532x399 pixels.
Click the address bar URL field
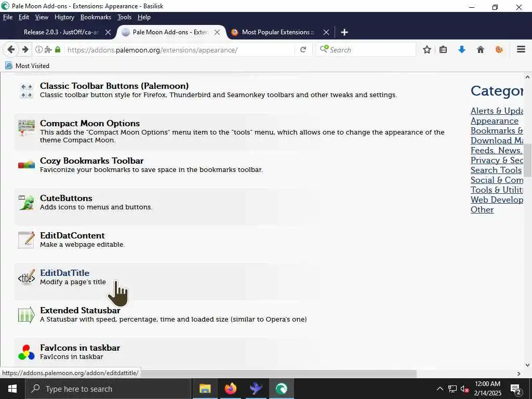[x=180, y=50]
